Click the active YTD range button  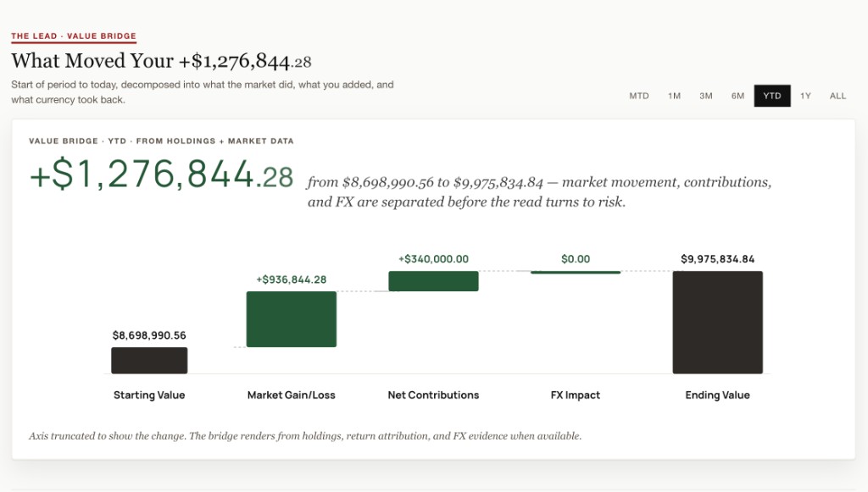[772, 96]
